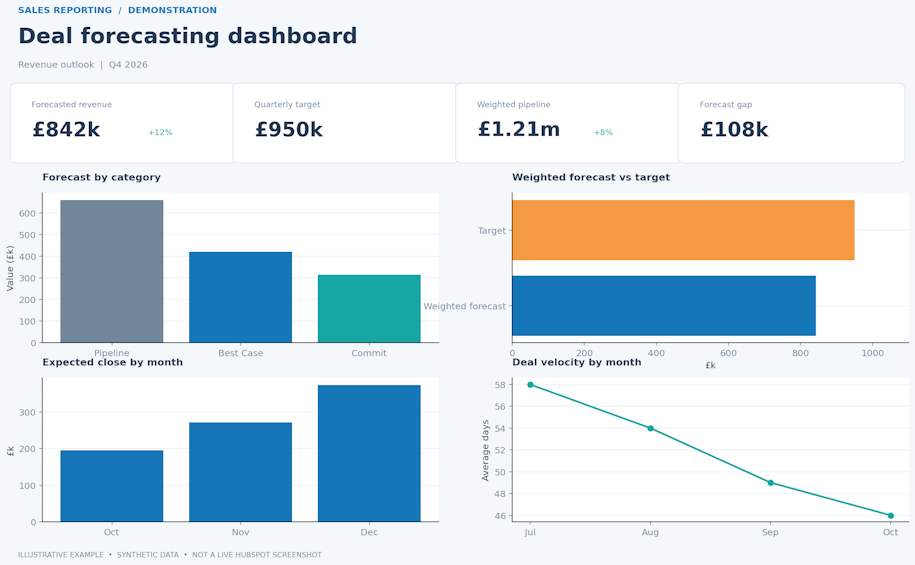Screen dimensions: 915x565
Task: Select the Aug data point at 54 days
Action: (651, 428)
